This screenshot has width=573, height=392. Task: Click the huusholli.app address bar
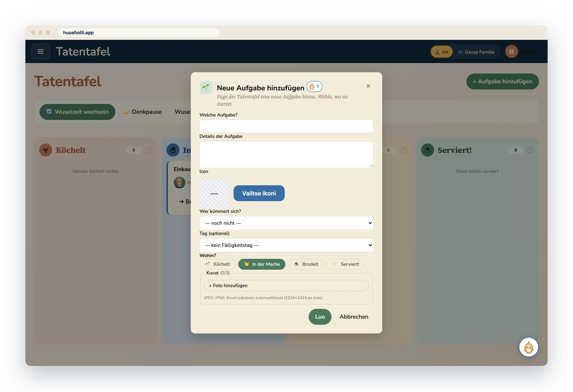click(139, 33)
